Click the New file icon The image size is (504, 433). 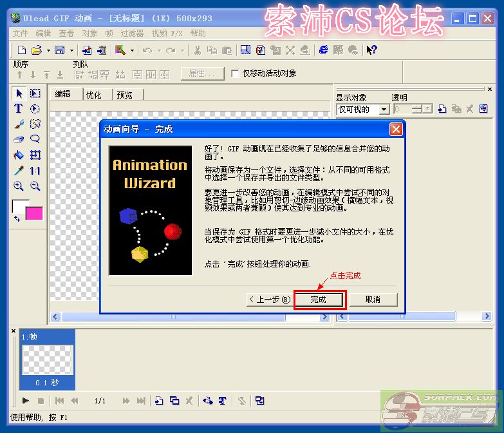[x=21, y=50]
